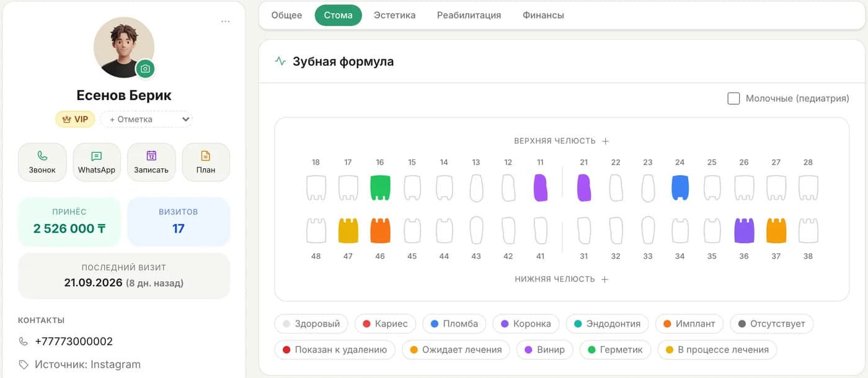868x378 pixels.
Task: Click tooth 33 outline
Action: [x=648, y=230]
